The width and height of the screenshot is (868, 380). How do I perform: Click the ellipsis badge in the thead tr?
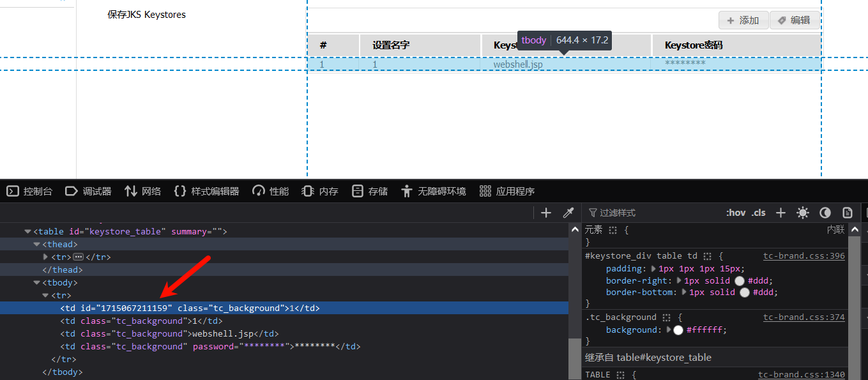click(x=79, y=257)
